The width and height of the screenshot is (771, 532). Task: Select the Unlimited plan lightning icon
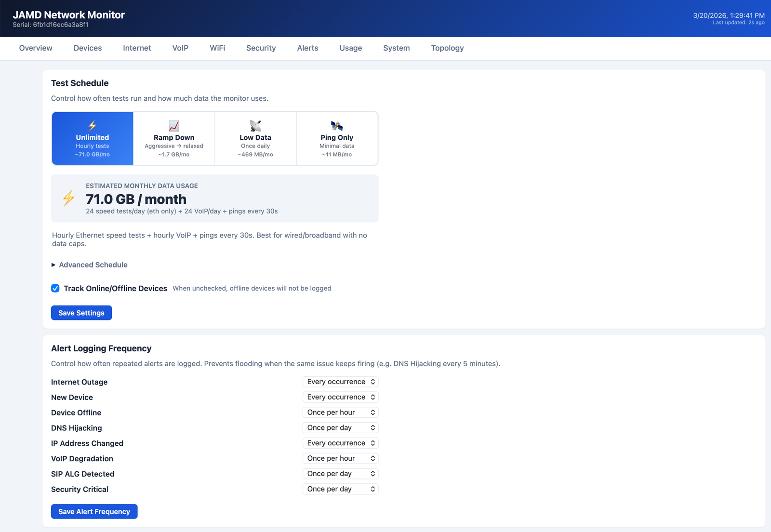(x=92, y=127)
